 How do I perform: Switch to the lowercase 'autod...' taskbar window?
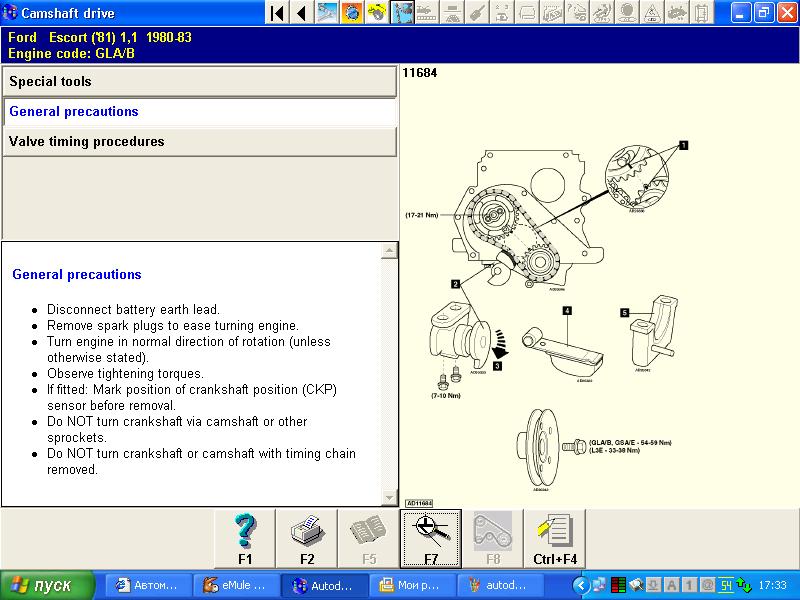[501, 585]
